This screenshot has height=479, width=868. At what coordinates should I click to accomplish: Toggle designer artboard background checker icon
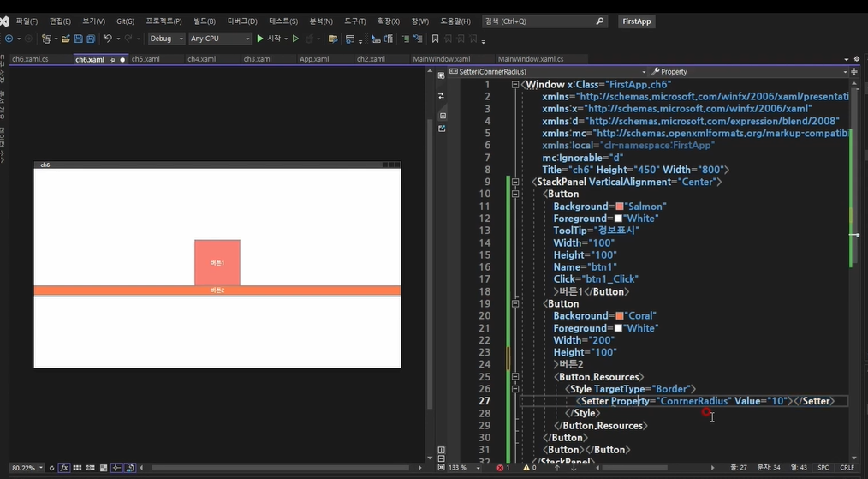point(104,468)
